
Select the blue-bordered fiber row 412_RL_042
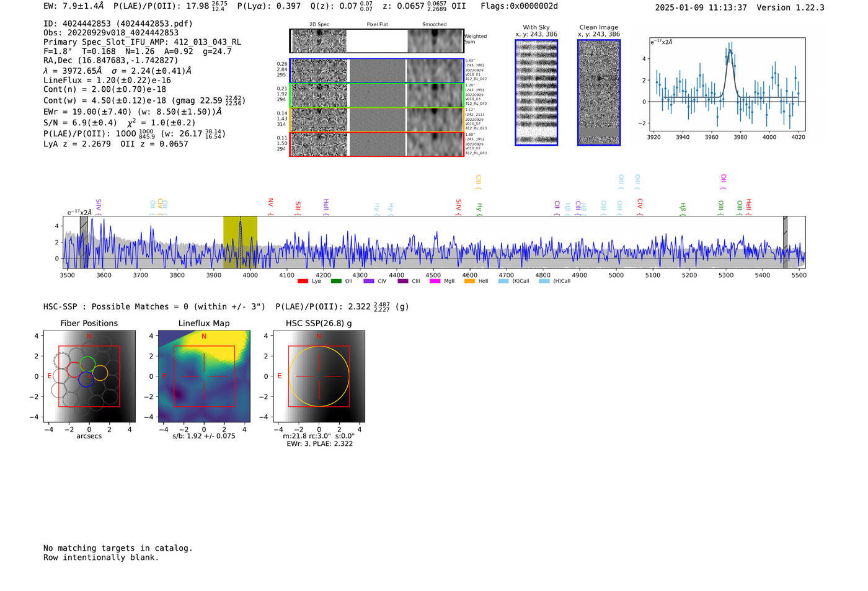(x=377, y=71)
